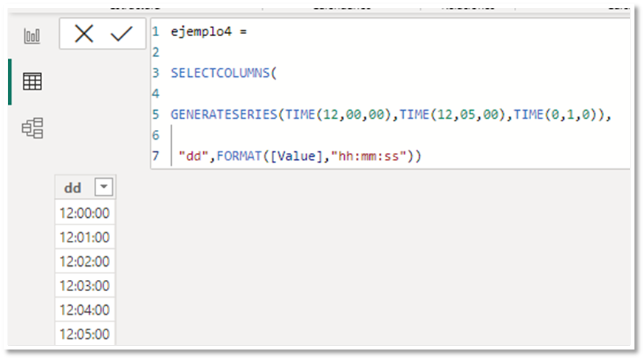Open the Report view icon

(32, 35)
